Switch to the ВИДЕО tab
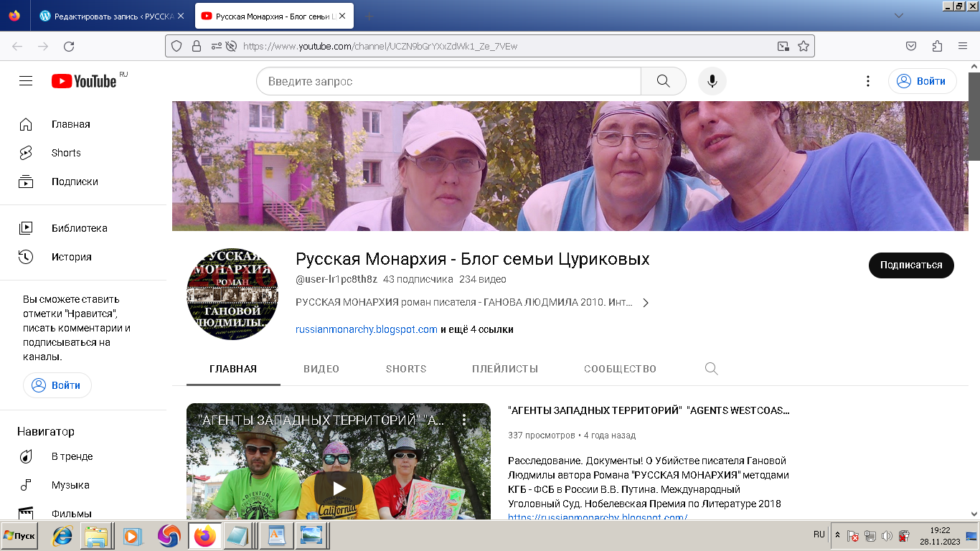 pos(321,369)
